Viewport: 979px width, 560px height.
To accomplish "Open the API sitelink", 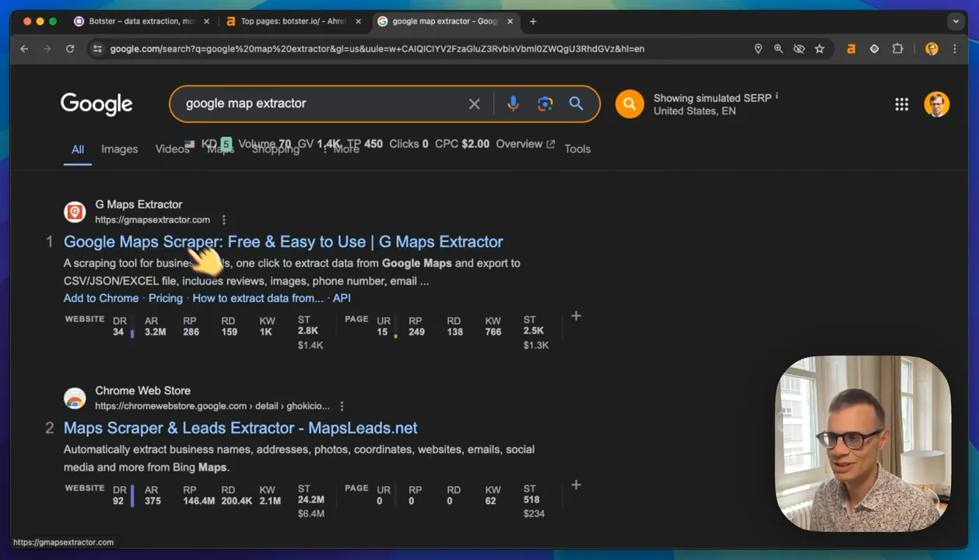I will coord(342,298).
